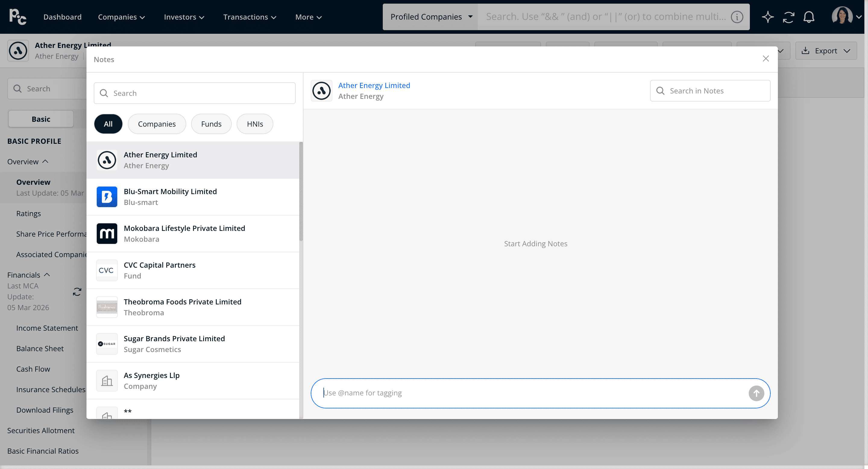The width and height of the screenshot is (868, 469).
Task: Open the Investors dropdown menu
Action: (184, 17)
